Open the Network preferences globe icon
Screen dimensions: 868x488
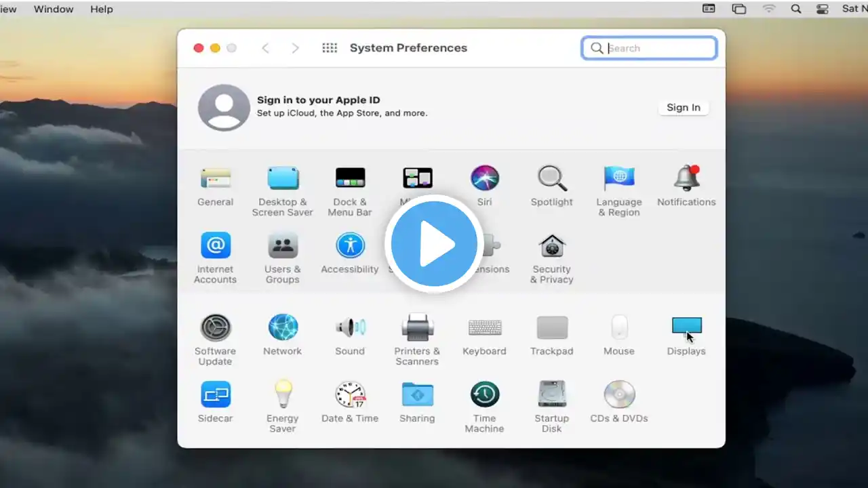(x=283, y=327)
